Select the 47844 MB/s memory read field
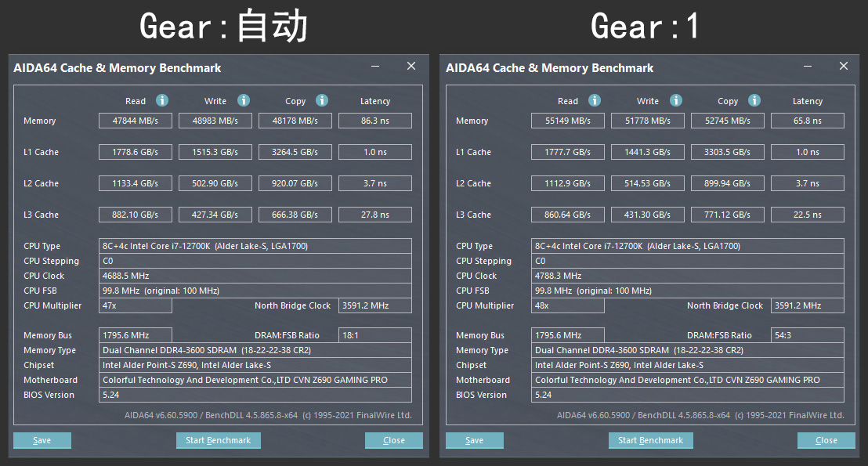This screenshot has width=868, height=466. point(136,121)
